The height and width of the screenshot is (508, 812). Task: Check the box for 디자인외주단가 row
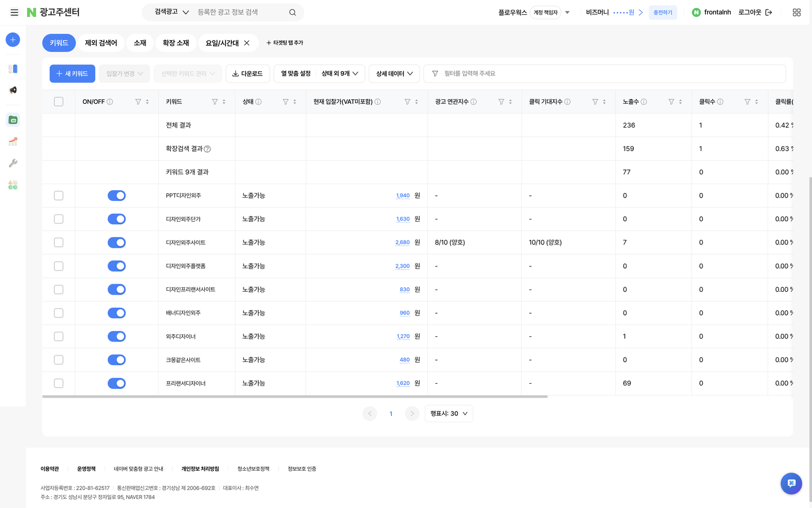[x=59, y=219]
